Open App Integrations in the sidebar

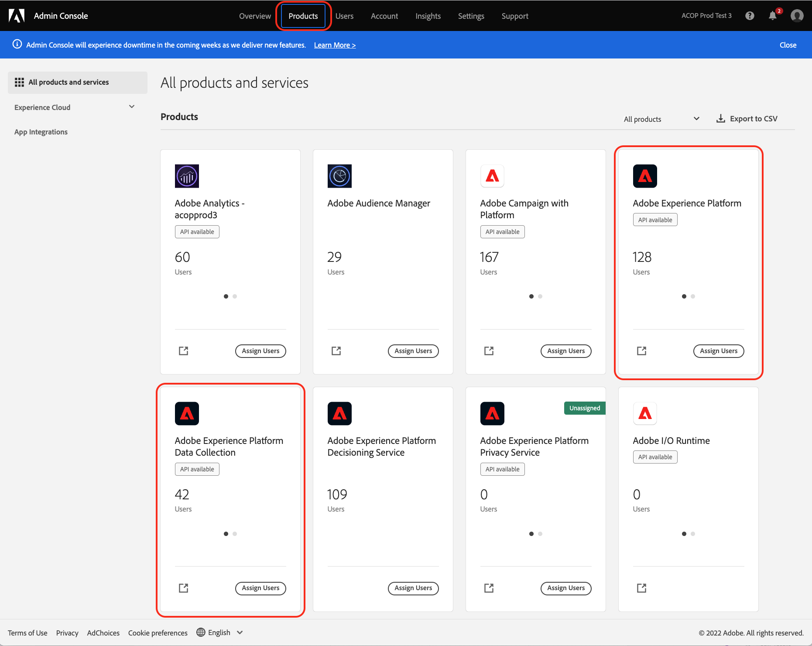pos(41,132)
